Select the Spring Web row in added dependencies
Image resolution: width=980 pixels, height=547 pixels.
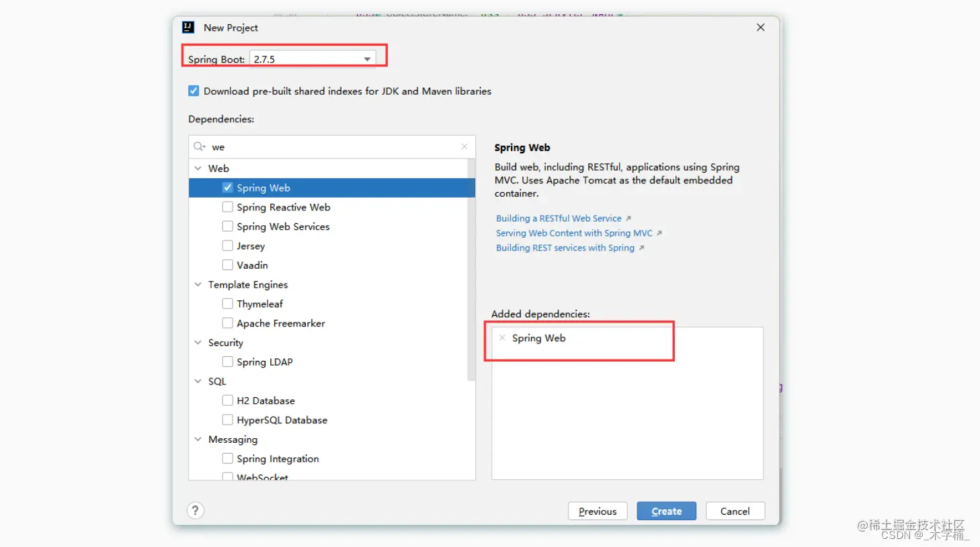tap(628, 338)
